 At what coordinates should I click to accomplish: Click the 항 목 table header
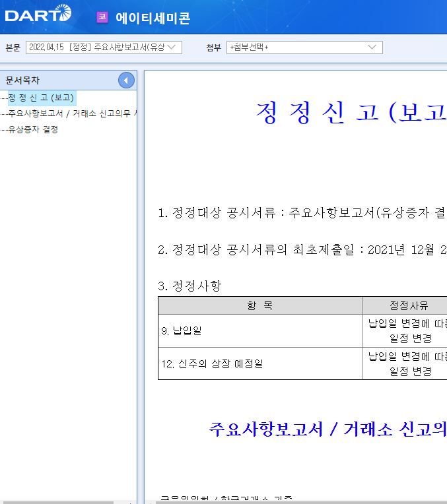point(260,305)
